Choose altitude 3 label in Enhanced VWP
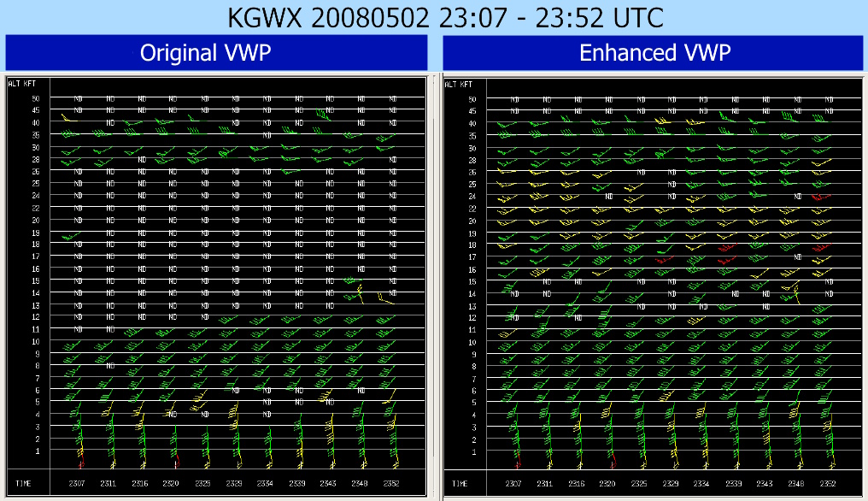868x501 pixels. [474, 427]
